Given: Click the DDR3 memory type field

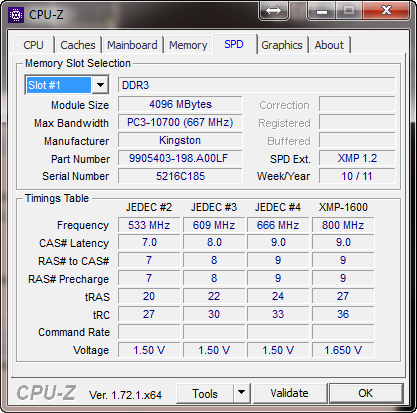Looking at the screenshot, I should pos(257,85).
